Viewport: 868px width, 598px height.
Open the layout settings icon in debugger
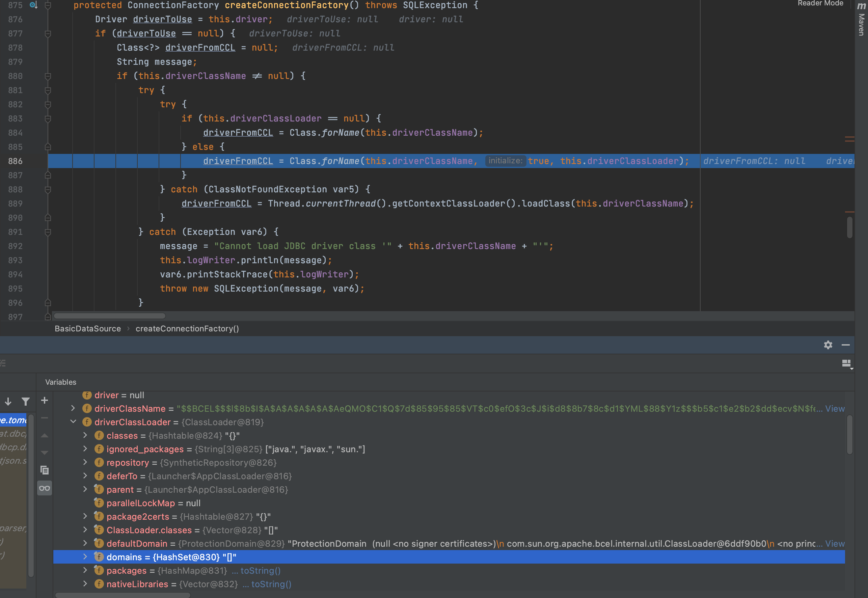847,363
